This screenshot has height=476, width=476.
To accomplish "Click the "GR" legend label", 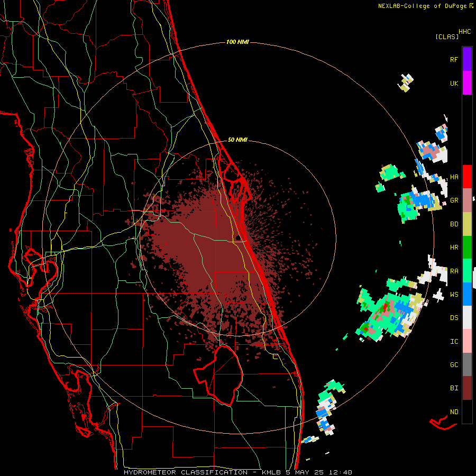I will click(x=454, y=200).
